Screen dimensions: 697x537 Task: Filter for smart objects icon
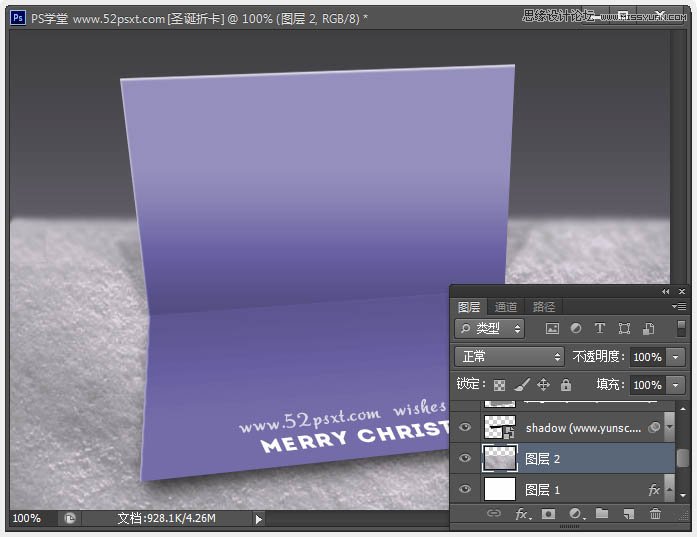pos(648,329)
